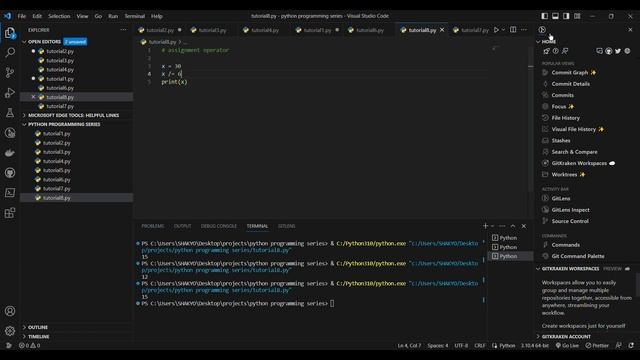640x360 pixels.
Task: Click the Twitter icon in GitLens home
Action: pyautogui.click(x=618, y=51)
